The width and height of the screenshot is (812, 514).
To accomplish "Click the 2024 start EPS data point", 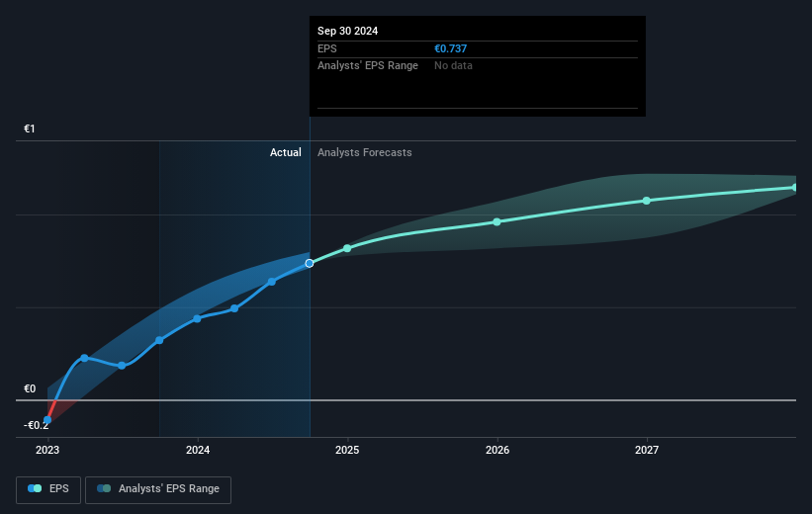I will [x=197, y=319].
